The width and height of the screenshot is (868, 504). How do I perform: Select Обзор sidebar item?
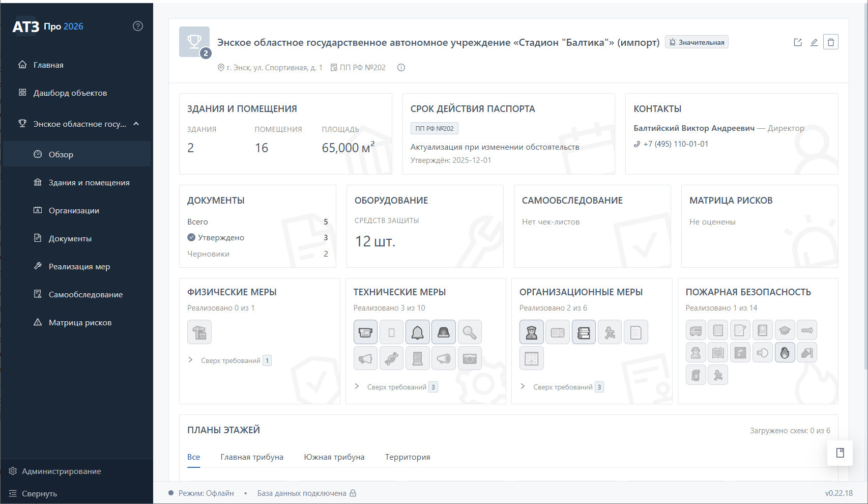point(76,154)
